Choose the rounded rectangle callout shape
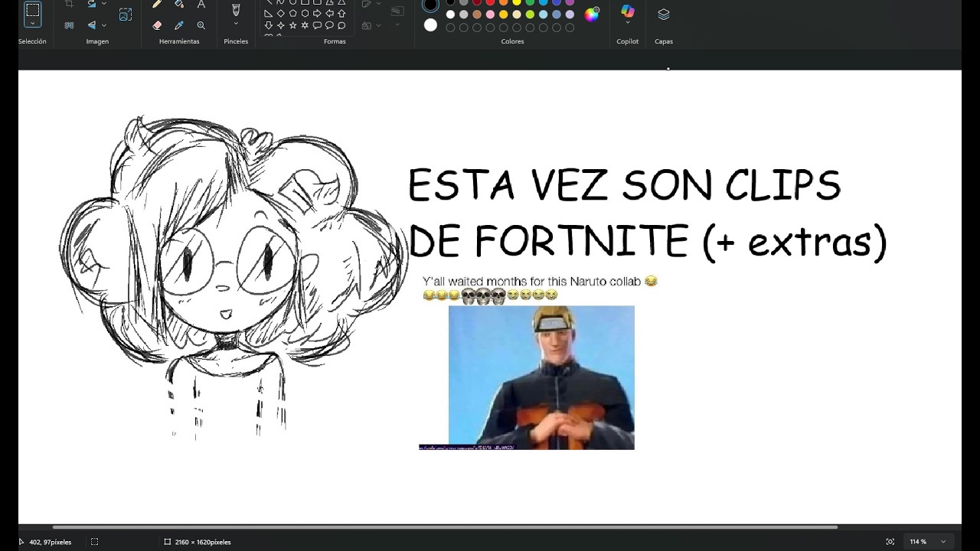Image resolution: width=980 pixels, height=551 pixels. pos(318,25)
